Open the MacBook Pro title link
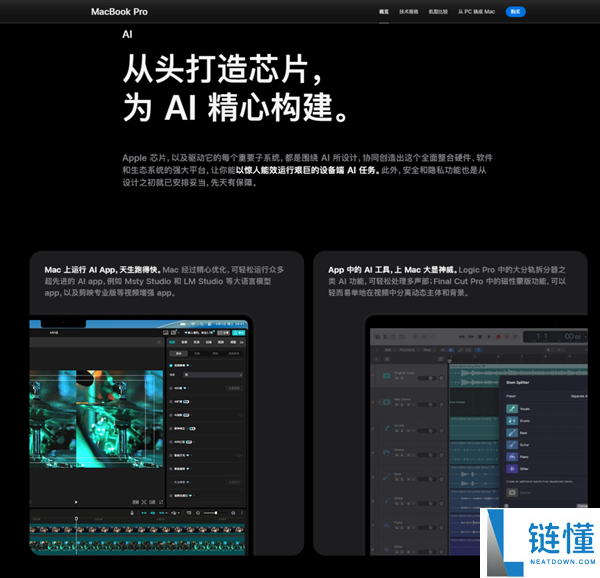Viewport: 600px width, 578px height. pos(119,12)
